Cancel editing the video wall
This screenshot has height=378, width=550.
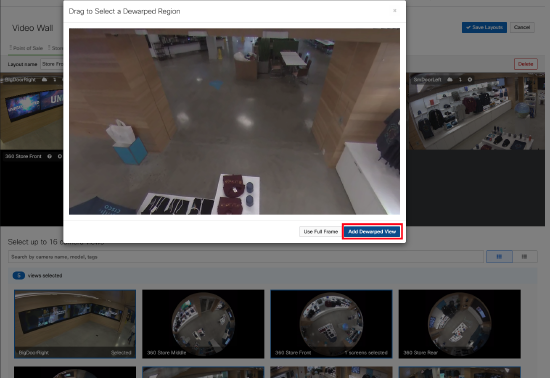(x=522, y=27)
